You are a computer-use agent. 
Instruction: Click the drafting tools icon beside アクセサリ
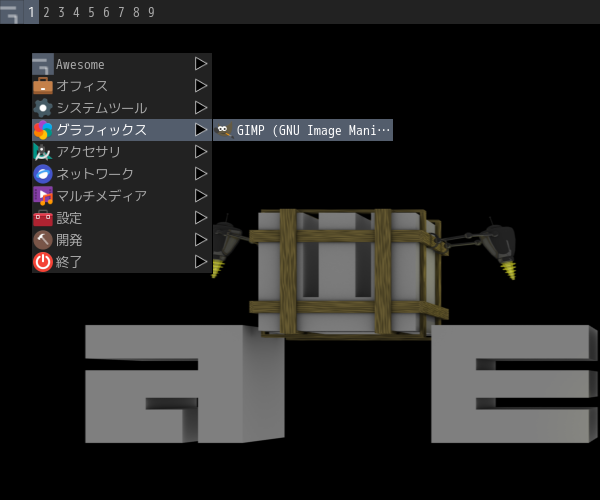pyautogui.click(x=43, y=152)
